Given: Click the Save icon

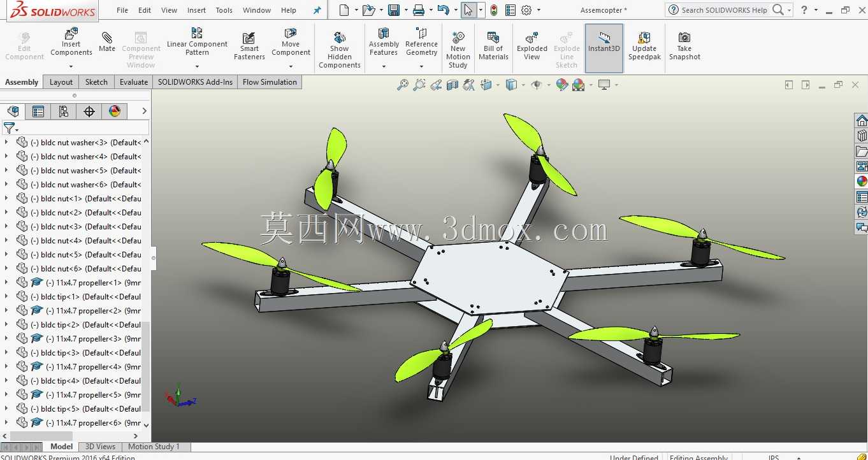Looking at the screenshot, I should 394,10.
